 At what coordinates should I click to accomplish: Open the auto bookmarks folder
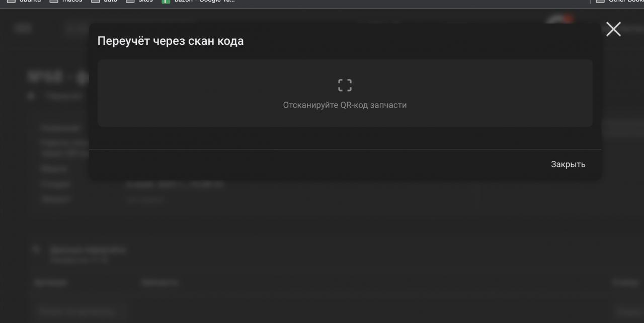104,2
